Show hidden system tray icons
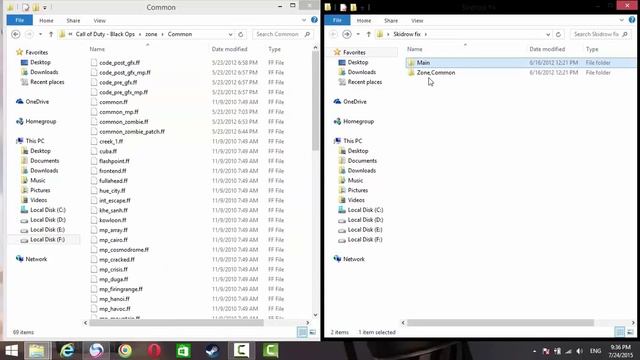 [x=534, y=351]
